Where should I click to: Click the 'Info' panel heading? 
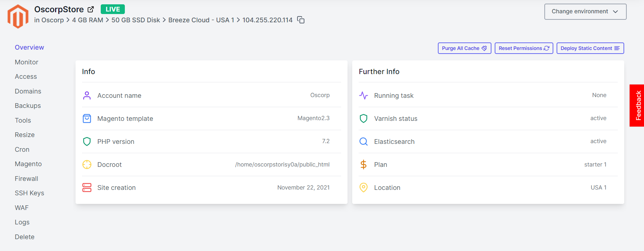tap(89, 72)
